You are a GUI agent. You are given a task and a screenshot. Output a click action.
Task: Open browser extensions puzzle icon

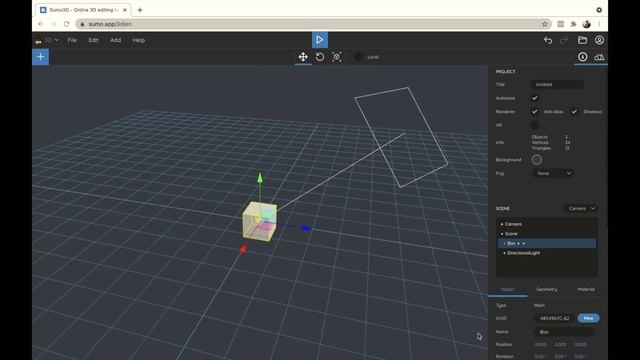(573, 24)
